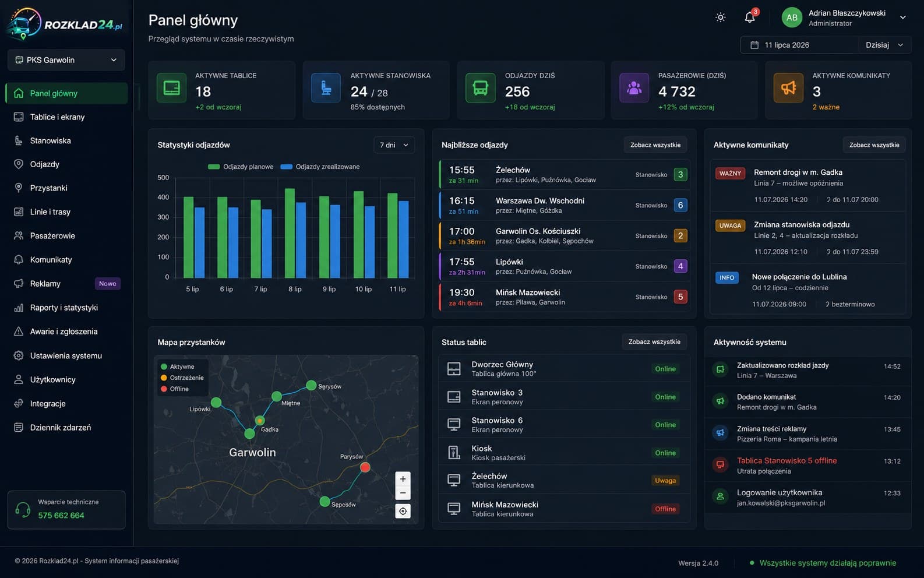Click the Aktywne komunikaty megaphone icon

pyautogui.click(x=788, y=88)
